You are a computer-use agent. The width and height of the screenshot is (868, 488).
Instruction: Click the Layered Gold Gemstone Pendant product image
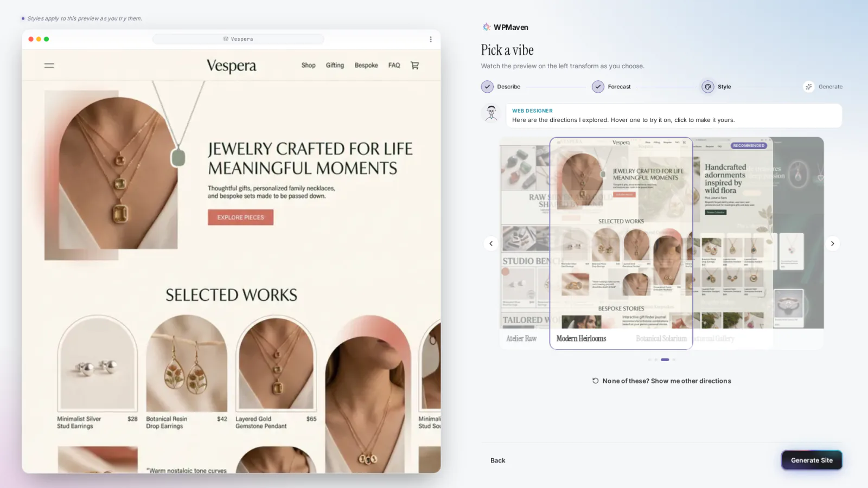(x=276, y=363)
